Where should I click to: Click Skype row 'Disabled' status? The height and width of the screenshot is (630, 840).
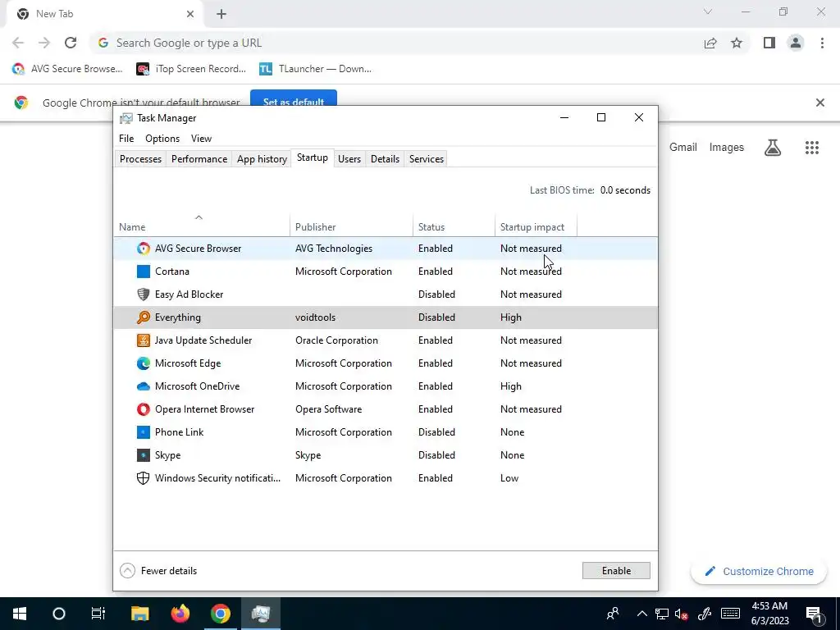(x=436, y=455)
